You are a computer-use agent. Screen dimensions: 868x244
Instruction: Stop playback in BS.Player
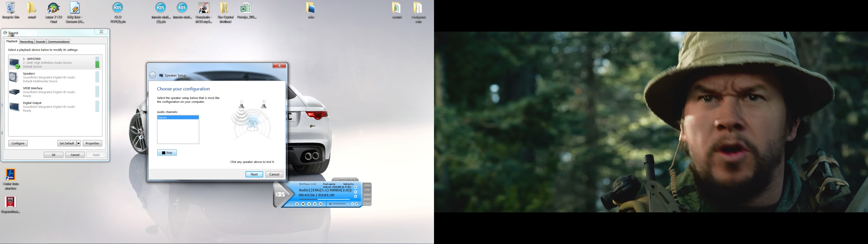pos(303,204)
